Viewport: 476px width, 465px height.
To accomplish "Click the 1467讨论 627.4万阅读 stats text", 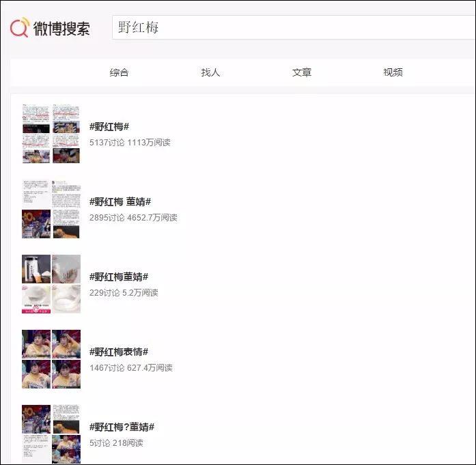I will coord(131,368).
